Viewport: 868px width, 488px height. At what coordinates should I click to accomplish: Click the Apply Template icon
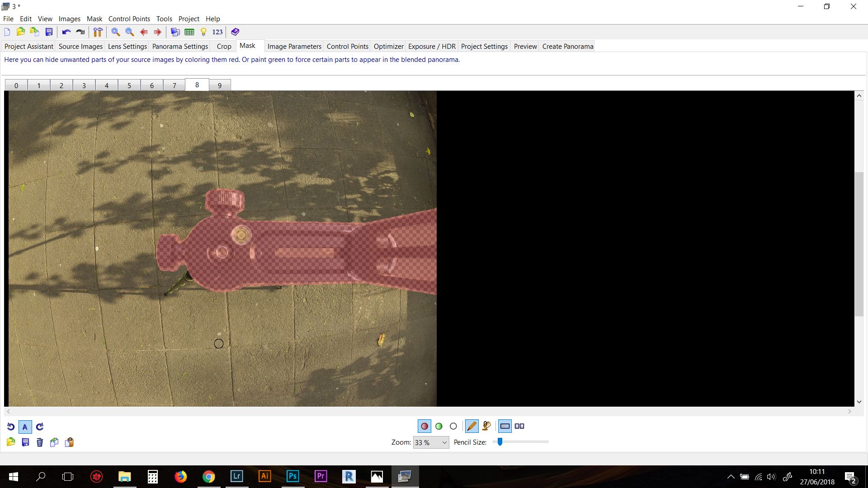(x=34, y=32)
